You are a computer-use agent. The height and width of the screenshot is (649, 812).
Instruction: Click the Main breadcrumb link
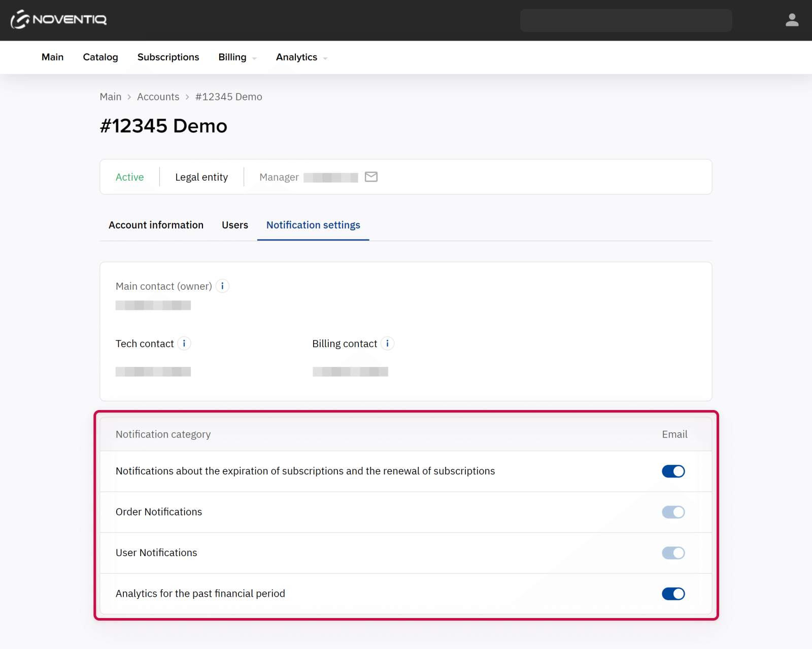(x=111, y=97)
